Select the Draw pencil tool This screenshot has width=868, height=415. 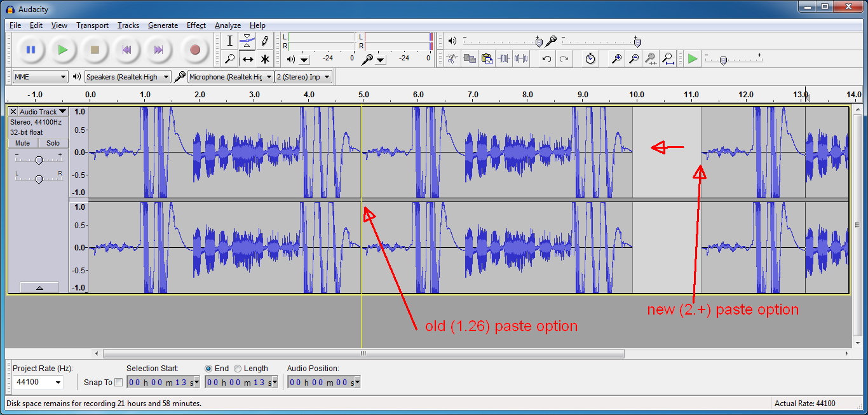(x=265, y=41)
